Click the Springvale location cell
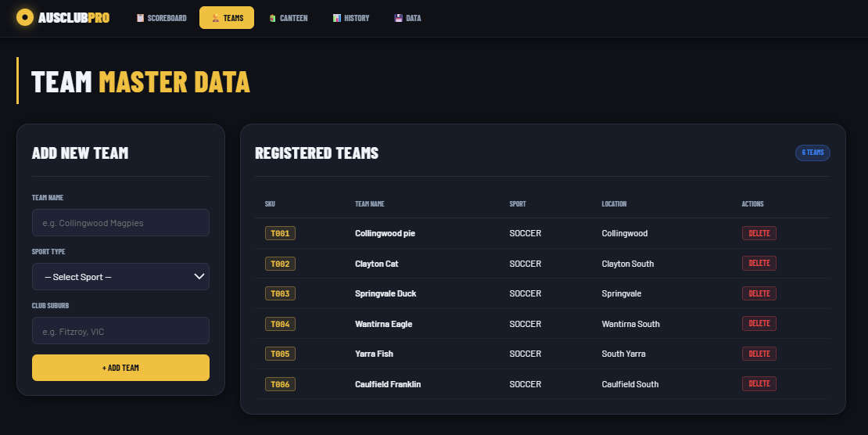The image size is (868, 435). 621,293
